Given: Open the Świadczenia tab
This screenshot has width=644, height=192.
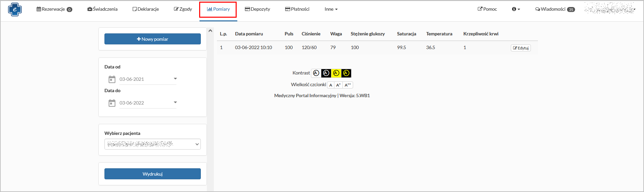Looking at the screenshot, I should (102, 9).
